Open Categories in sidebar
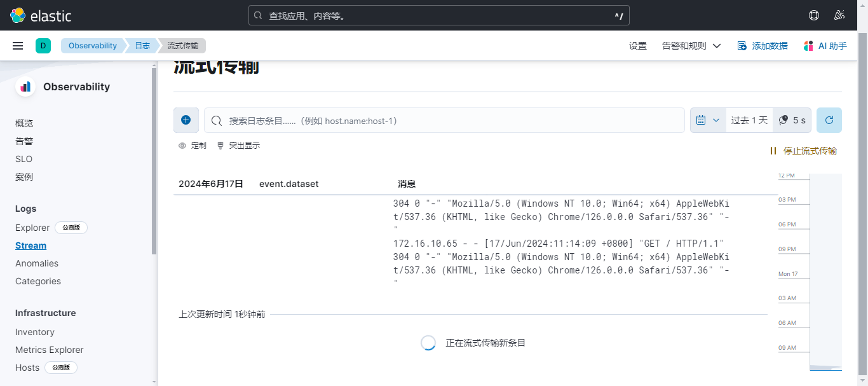 point(38,281)
